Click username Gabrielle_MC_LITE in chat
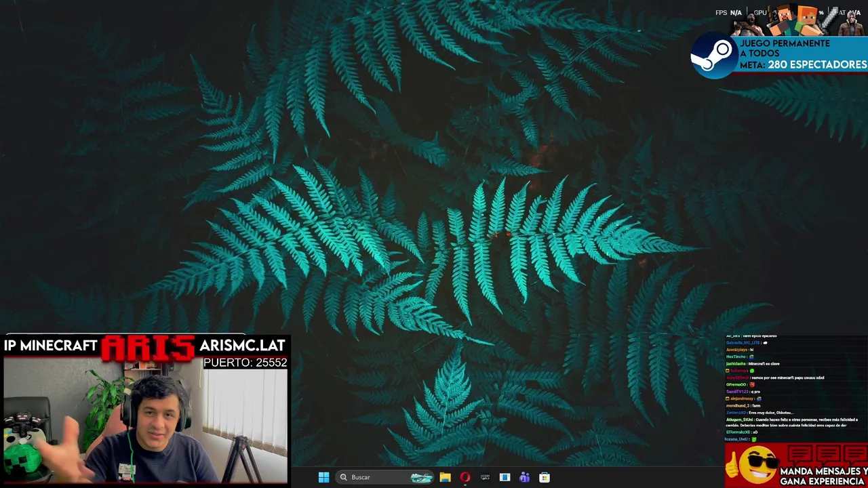The image size is (868, 488). 743,343
